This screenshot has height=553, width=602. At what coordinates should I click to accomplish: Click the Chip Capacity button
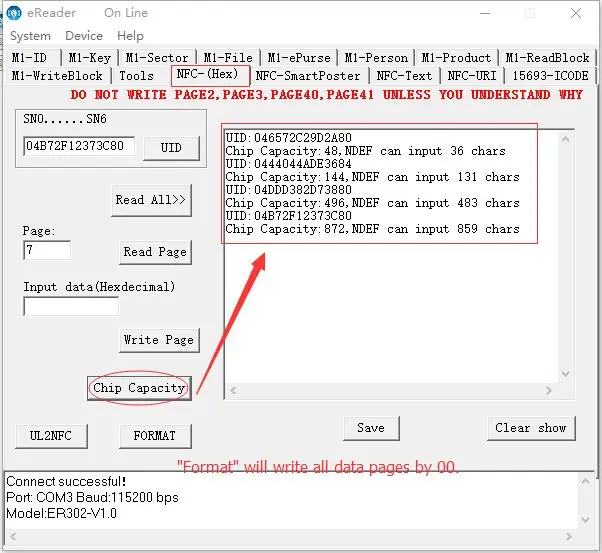pos(139,388)
